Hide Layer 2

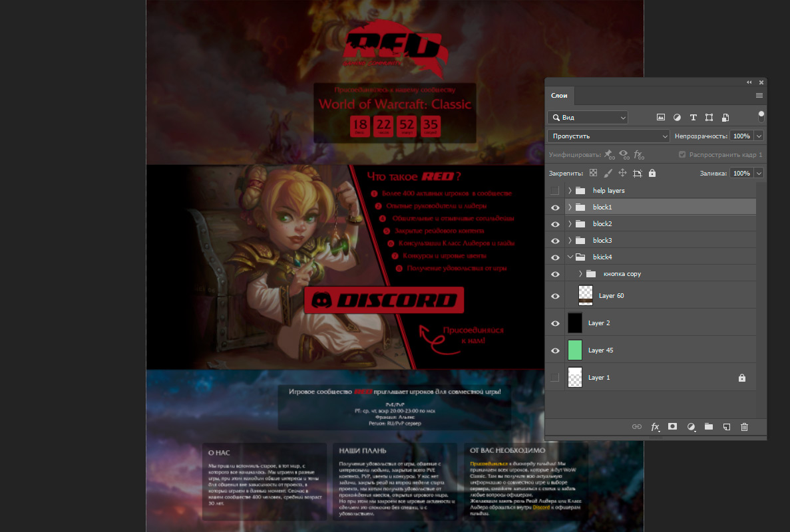point(555,323)
